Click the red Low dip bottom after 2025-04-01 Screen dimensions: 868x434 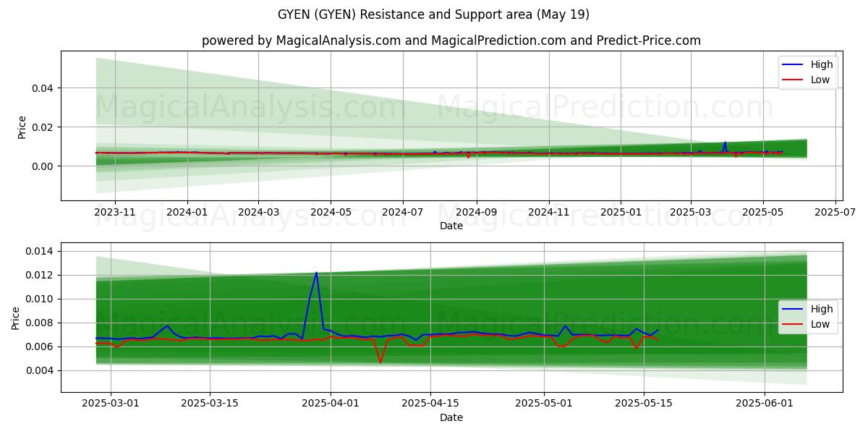click(380, 362)
